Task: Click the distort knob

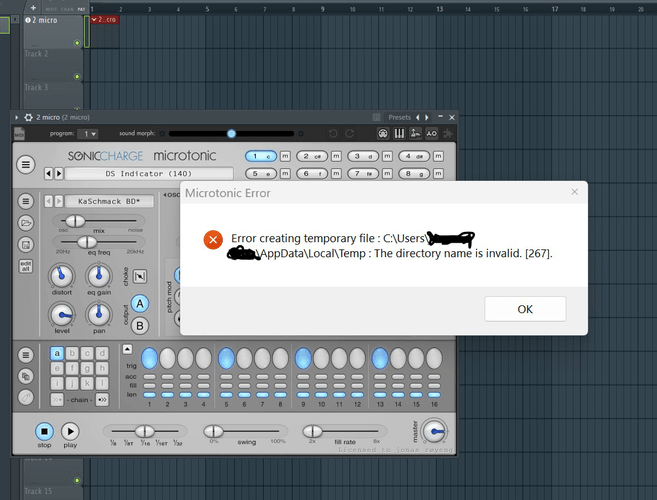Action: point(62,276)
